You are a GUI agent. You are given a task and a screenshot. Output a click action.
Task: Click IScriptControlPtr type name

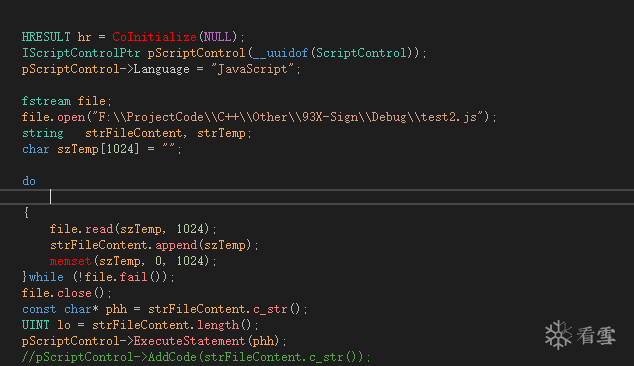click(81, 53)
